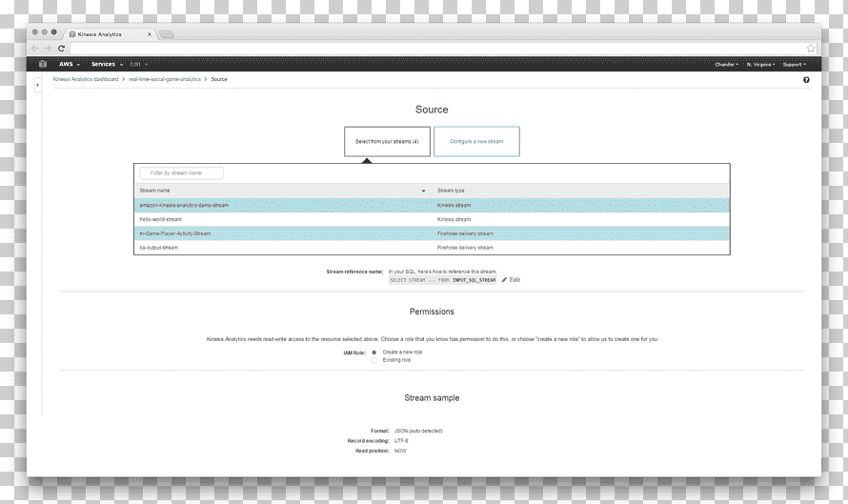Expand the left side navigation panel
The height and width of the screenshot is (504, 848).
(x=37, y=85)
